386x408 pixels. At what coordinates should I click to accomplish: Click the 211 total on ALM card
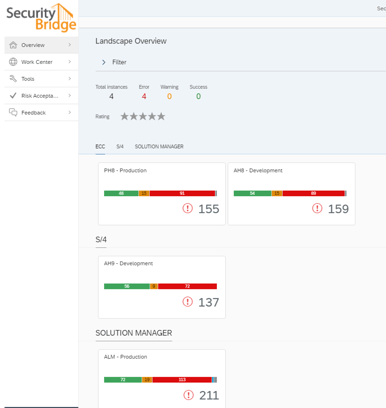(209, 395)
